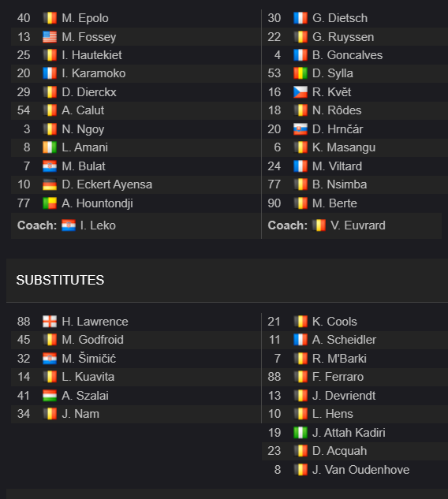This screenshot has height=499, width=448.
Task: Click the Czech flag next to R. Květ
Action: pyautogui.click(x=301, y=92)
